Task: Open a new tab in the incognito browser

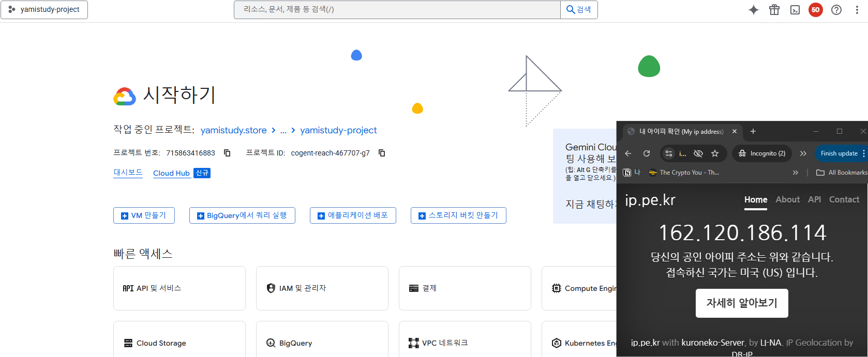Action: tap(753, 132)
